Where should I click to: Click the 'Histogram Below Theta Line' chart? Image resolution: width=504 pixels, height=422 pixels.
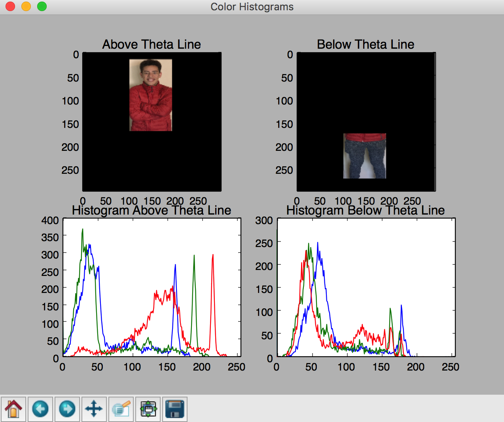pyautogui.click(x=366, y=287)
